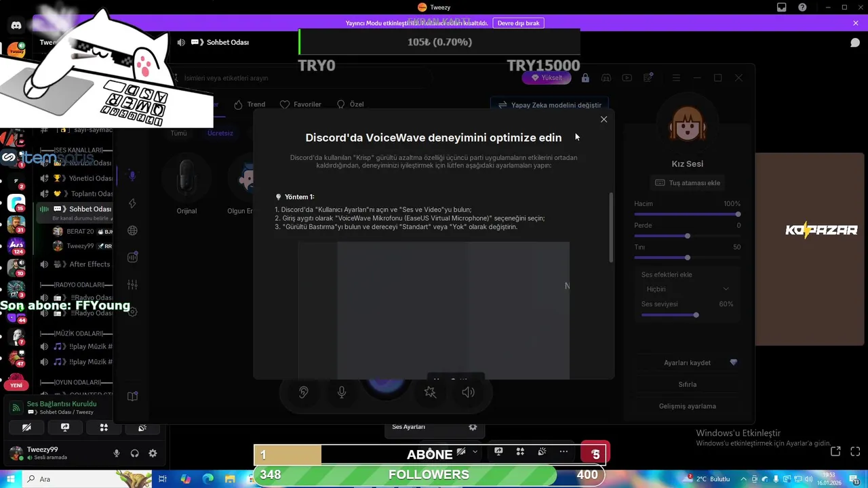This screenshot has width=868, height=488.
Task: Open Discord user settings gear
Action: tap(153, 453)
